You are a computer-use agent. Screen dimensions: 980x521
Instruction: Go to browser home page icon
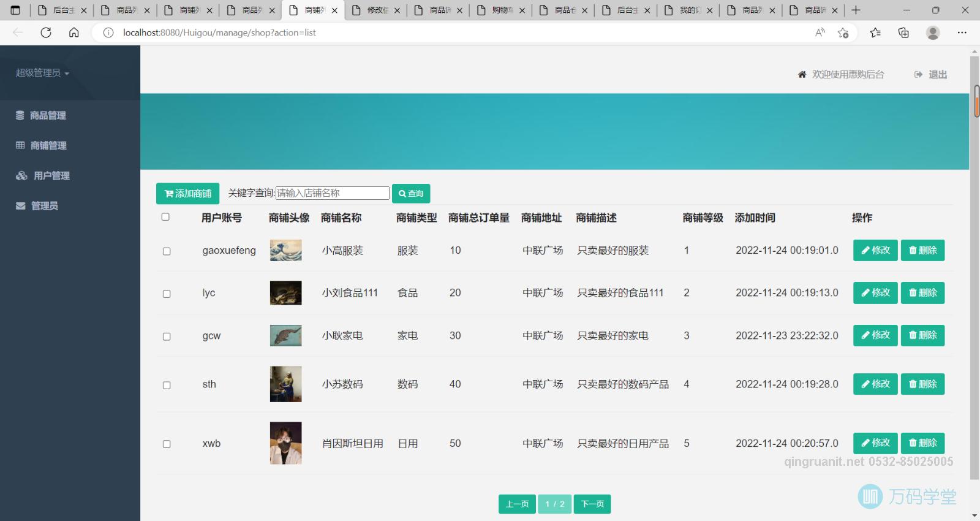tap(74, 32)
